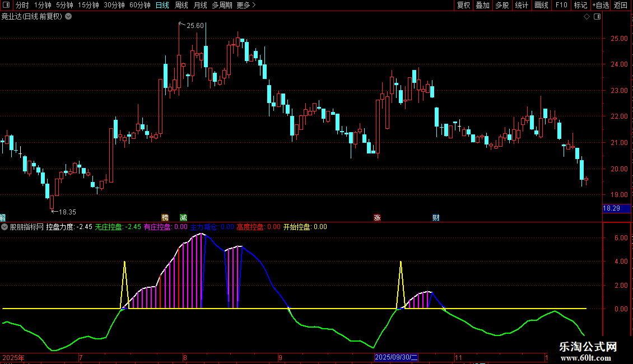Click the 股朋指标网 indicator name
Screen dimensions: 633x364
click(x=27, y=227)
